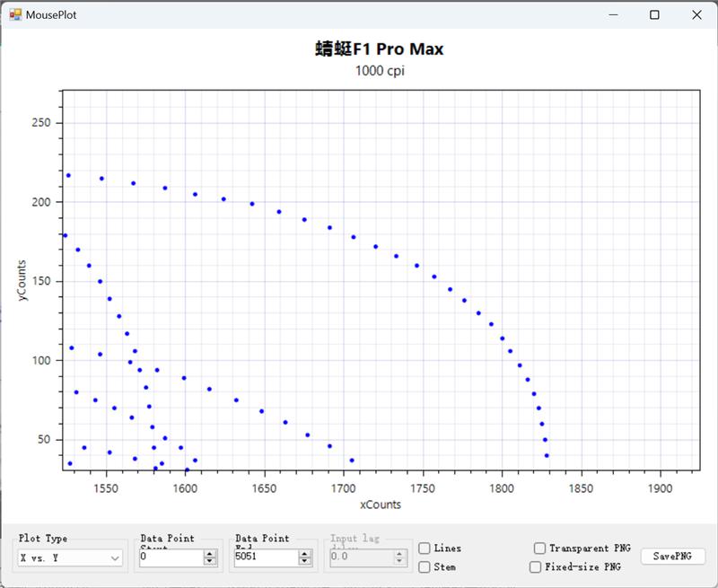Click Data Point End down arrow
Viewport: 718px width, 588px height.
[305, 561]
